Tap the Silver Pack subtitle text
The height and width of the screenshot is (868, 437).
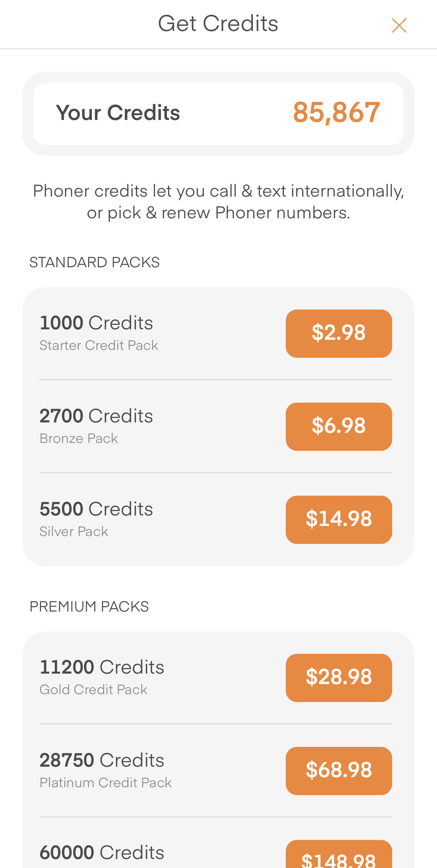tap(74, 532)
